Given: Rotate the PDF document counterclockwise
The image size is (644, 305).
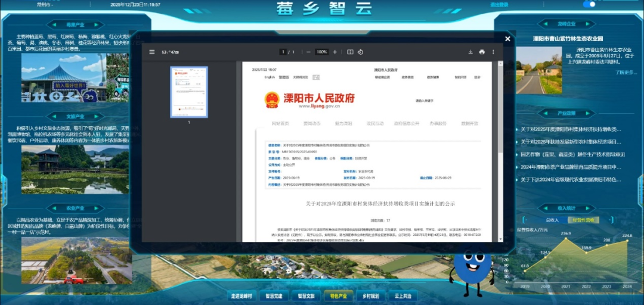Looking at the screenshot, I should [x=361, y=52].
